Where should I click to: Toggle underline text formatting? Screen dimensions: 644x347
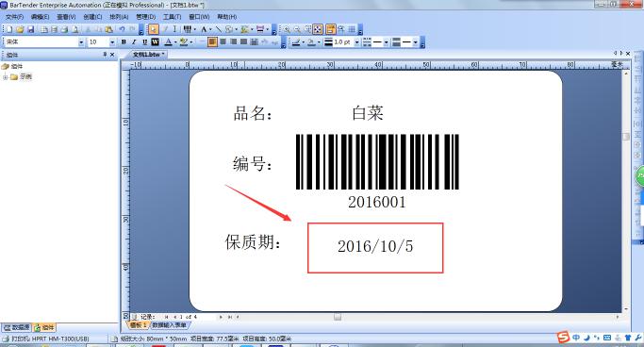coord(144,41)
